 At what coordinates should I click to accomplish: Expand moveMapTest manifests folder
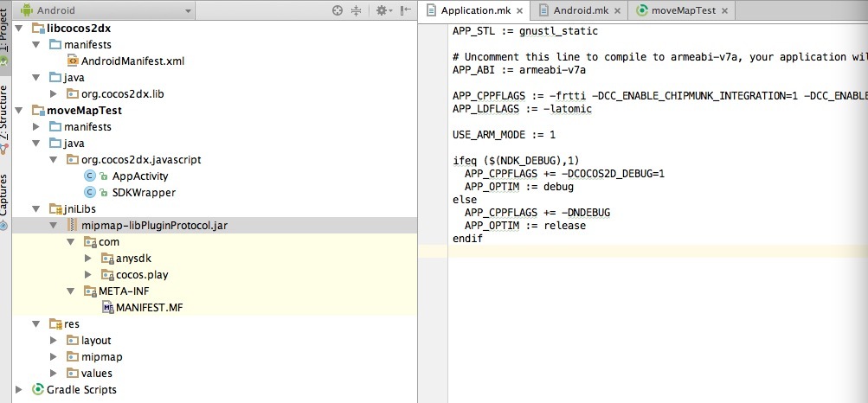click(x=36, y=126)
